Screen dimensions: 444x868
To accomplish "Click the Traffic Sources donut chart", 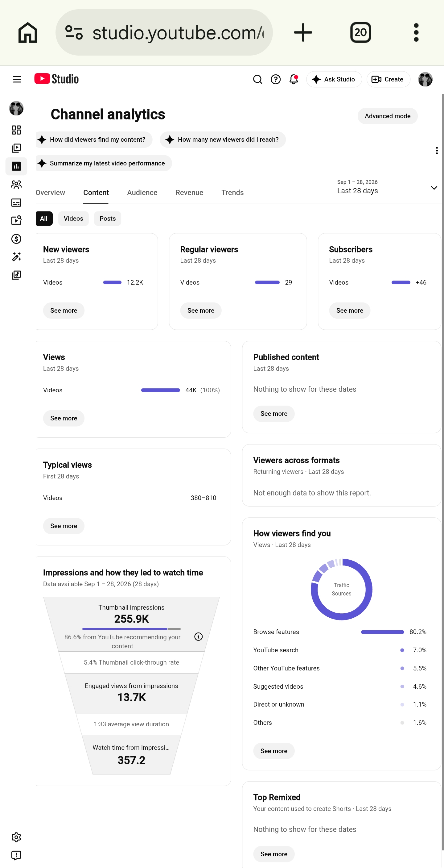I will 342,589.
